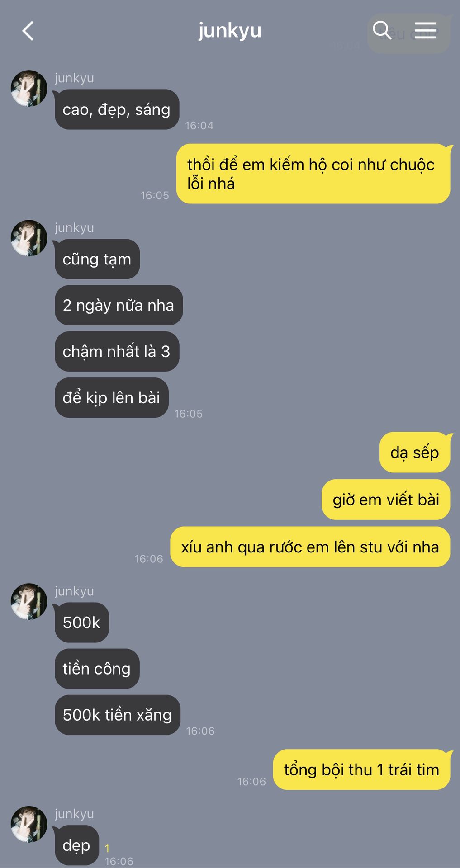Tap the 'dạ sếp' yellow bubble
The width and height of the screenshot is (460, 868).
pyautogui.click(x=415, y=453)
